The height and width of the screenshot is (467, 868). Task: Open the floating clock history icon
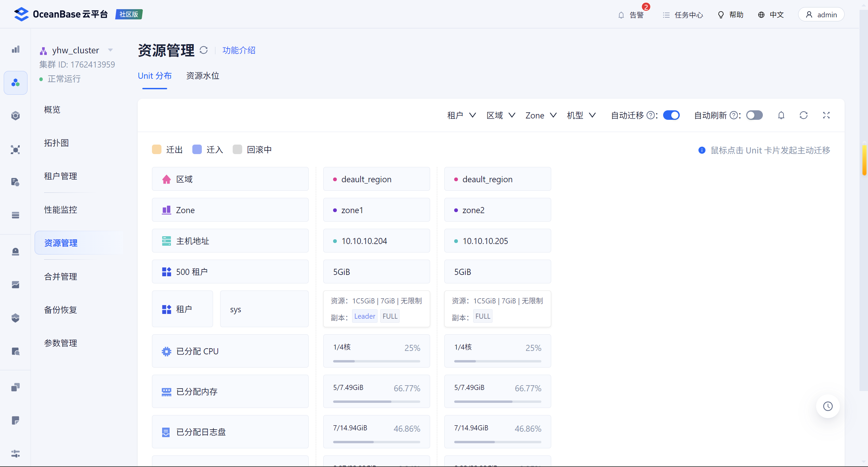click(828, 406)
